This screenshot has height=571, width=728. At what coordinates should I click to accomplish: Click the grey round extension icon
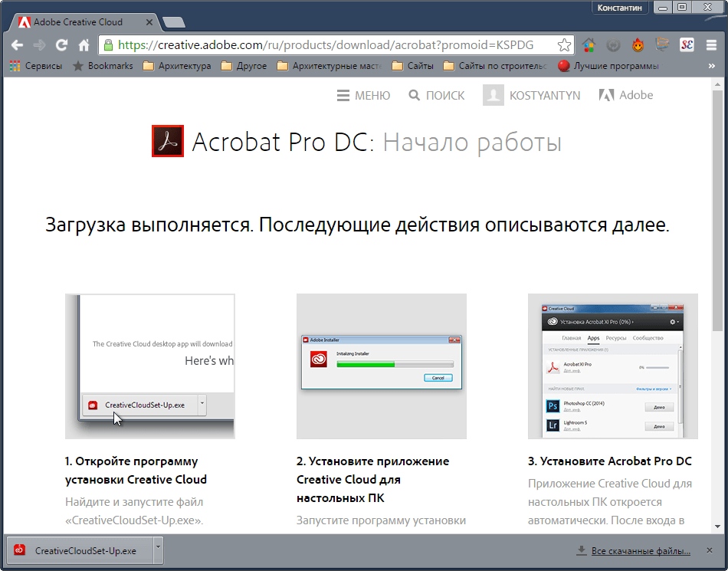tap(613, 45)
